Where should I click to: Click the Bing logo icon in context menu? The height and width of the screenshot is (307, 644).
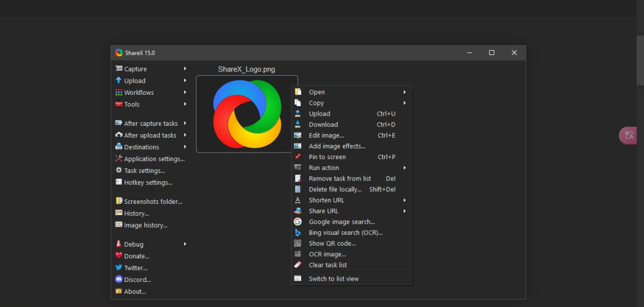pyautogui.click(x=298, y=232)
